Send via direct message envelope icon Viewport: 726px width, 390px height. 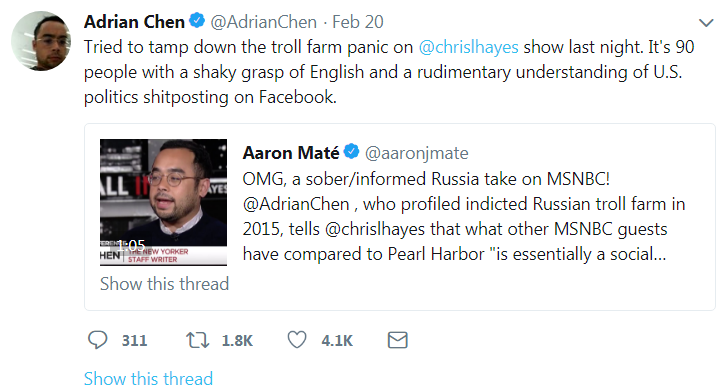coord(397,340)
